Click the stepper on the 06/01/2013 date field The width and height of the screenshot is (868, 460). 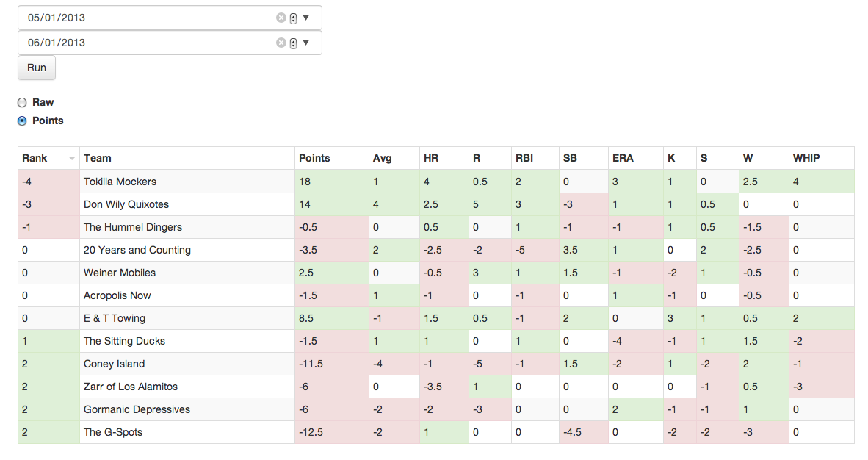click(x=293, y=43)
